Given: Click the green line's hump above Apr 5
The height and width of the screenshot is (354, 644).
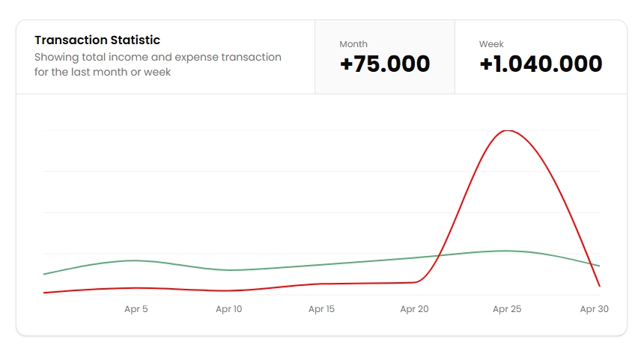Looking at the screenshot, I should (x=136, y=260).
